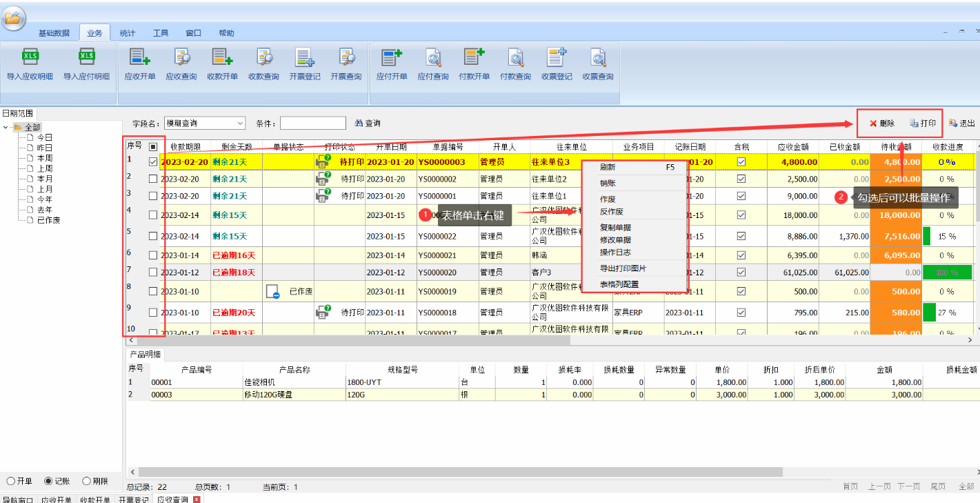Open 应付开单 from the ribbon
This screenshot has height=503, width=980.
coord(392,57)
